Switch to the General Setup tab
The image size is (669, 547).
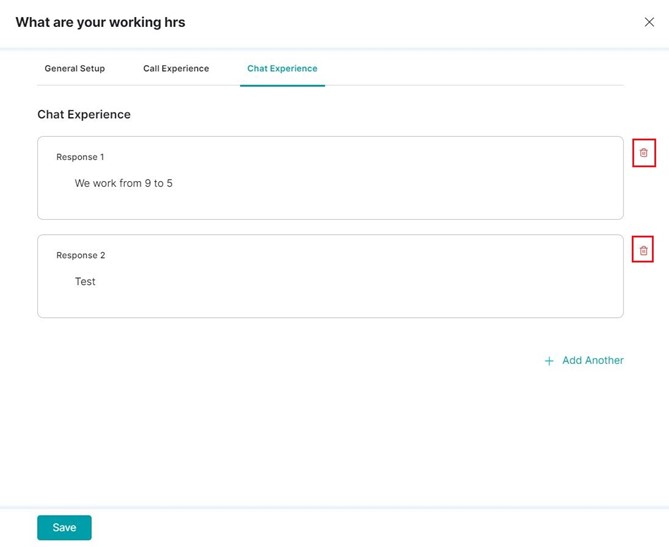(75, 69)
